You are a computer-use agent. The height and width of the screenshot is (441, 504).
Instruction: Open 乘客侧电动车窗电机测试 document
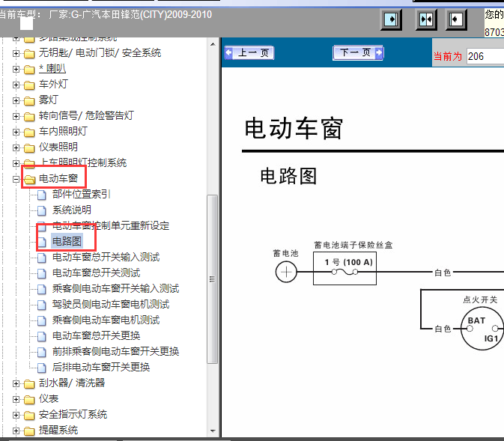coord(106,320)
